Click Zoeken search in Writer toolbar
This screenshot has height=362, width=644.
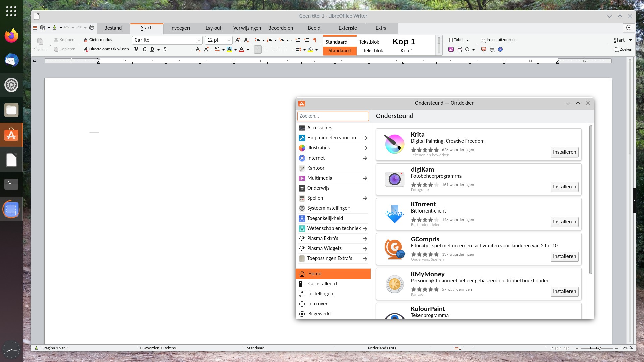coord(623,50)
